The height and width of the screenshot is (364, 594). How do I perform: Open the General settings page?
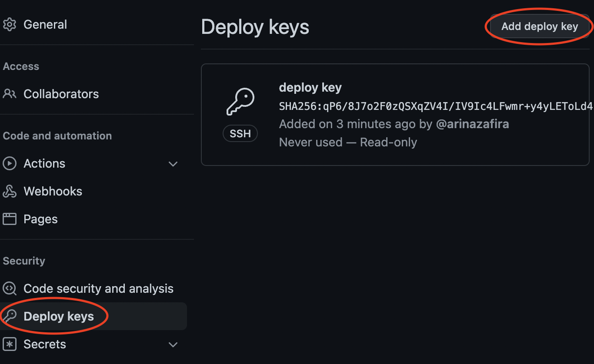pos(45,24)
